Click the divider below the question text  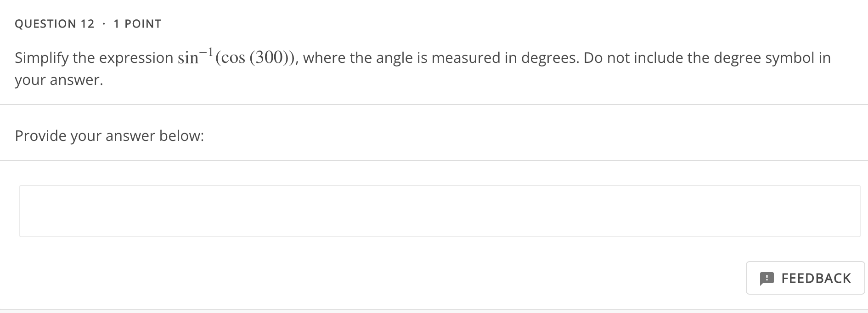pyautogui.click(x=434, y=104)
